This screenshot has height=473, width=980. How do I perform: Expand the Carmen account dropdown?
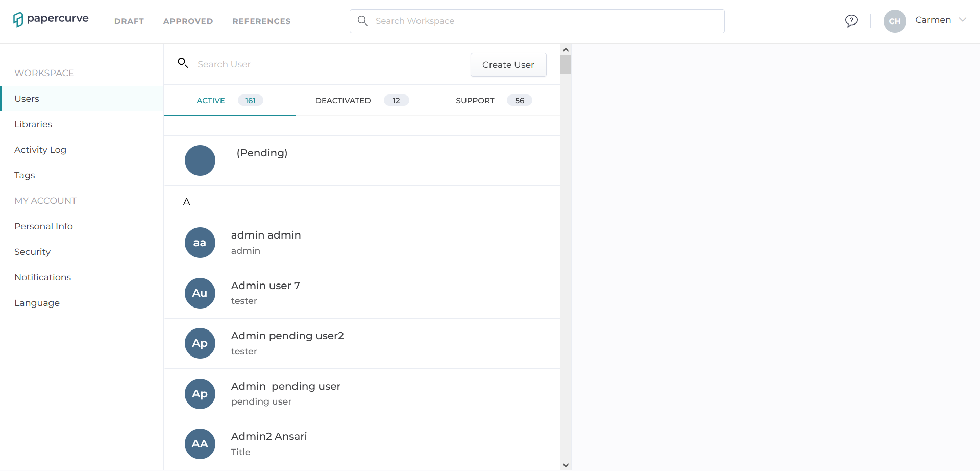(x=963, y=20)
